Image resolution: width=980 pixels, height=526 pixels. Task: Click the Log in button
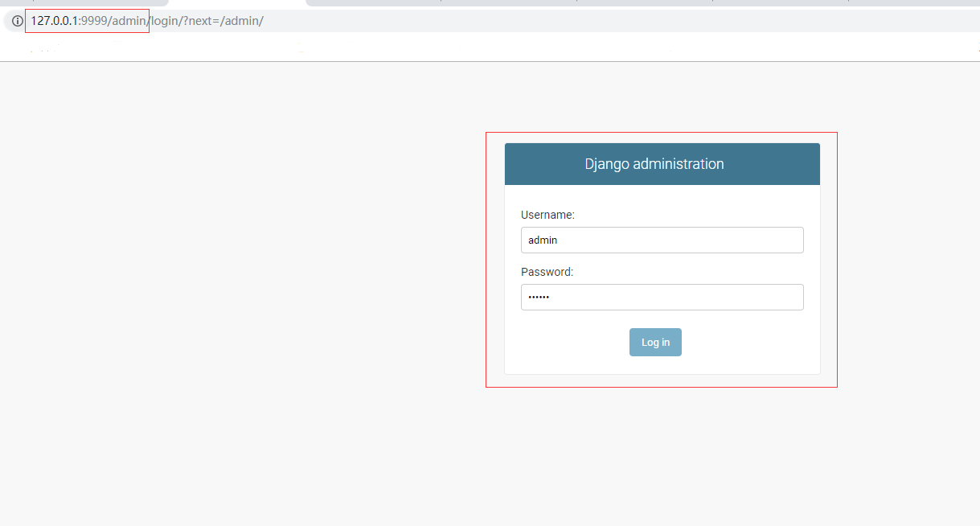[655, 342]
